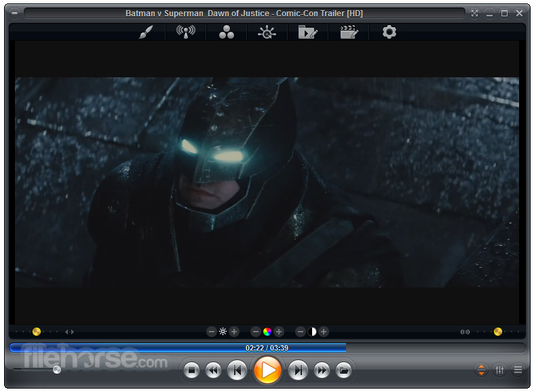
Task: Open the broadcast antenna streaming icon
Action: (x=186, y=33)
